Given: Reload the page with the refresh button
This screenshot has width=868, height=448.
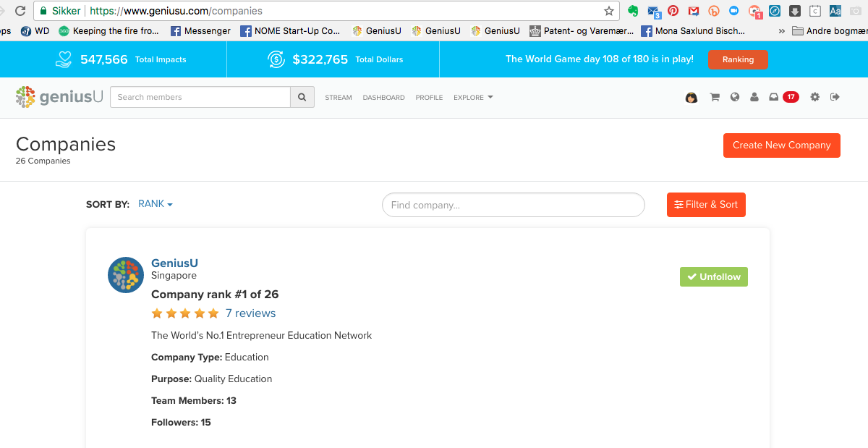Looking at the screenshot, I should click(20, 11).
